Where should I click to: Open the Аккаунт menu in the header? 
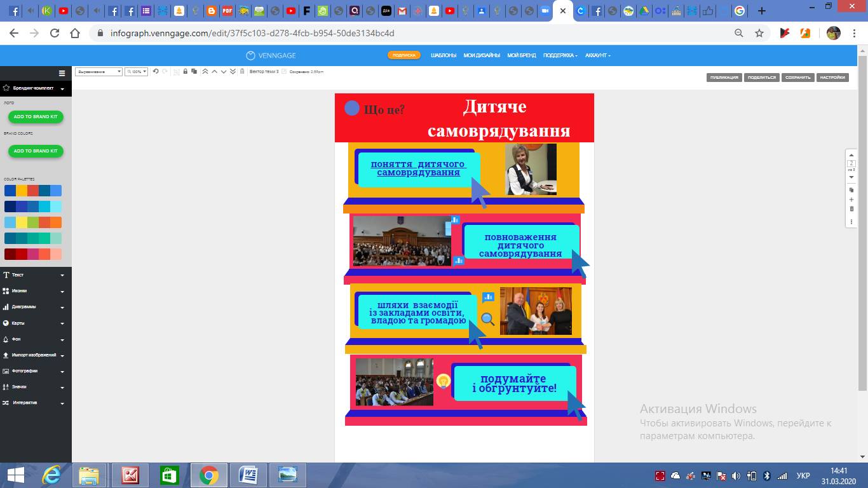tap(597, 55)
